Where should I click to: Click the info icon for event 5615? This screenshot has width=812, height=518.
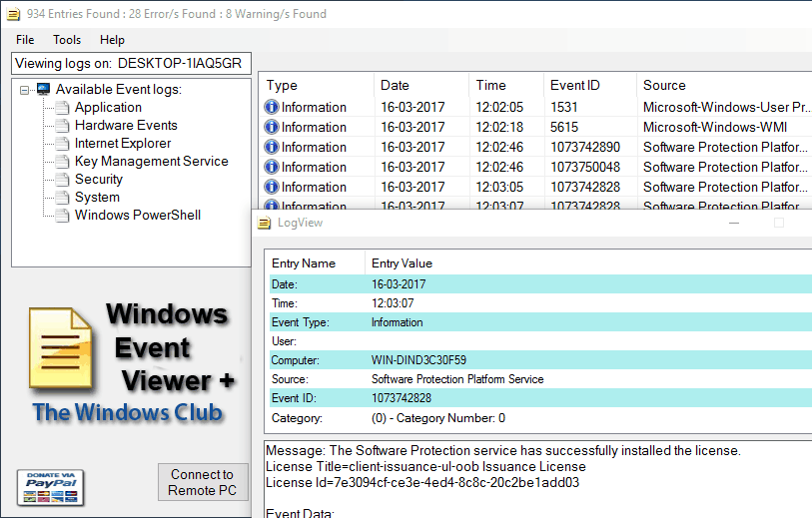(x=272, y=127)
